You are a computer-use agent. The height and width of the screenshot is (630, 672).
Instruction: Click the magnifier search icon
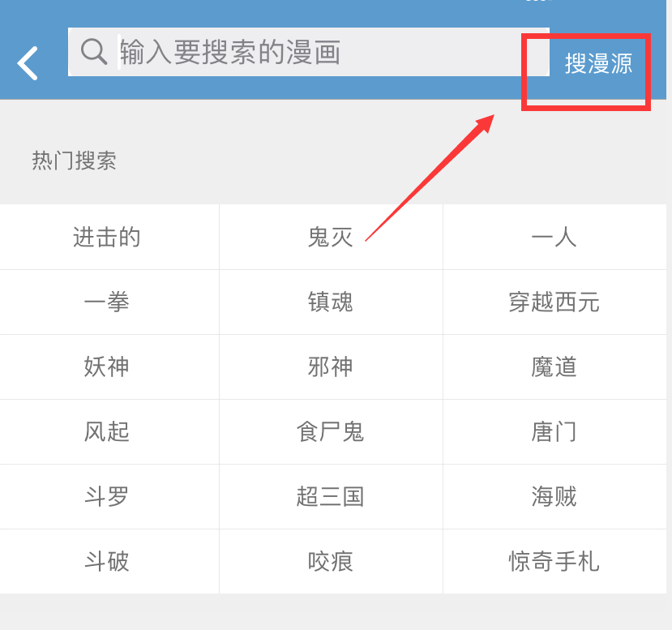tap(94, 52)
